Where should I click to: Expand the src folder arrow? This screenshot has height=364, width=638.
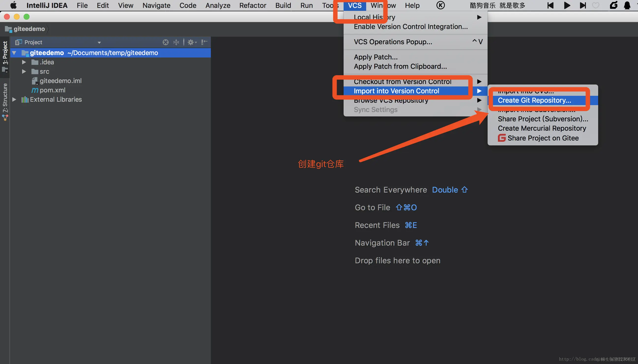pos(24,71)
